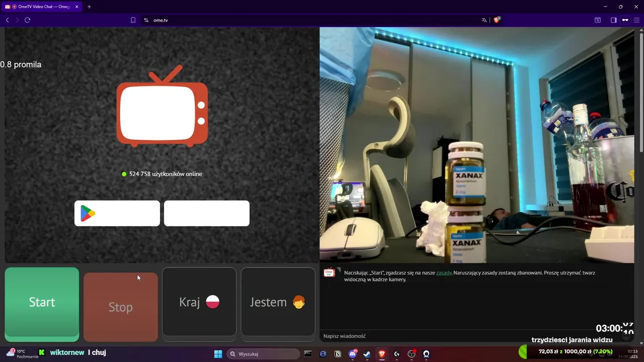This screenshot has width=644, height=362.
Task: Open Brave VPN or Leo toolbar icon
Action: point(625,20)
